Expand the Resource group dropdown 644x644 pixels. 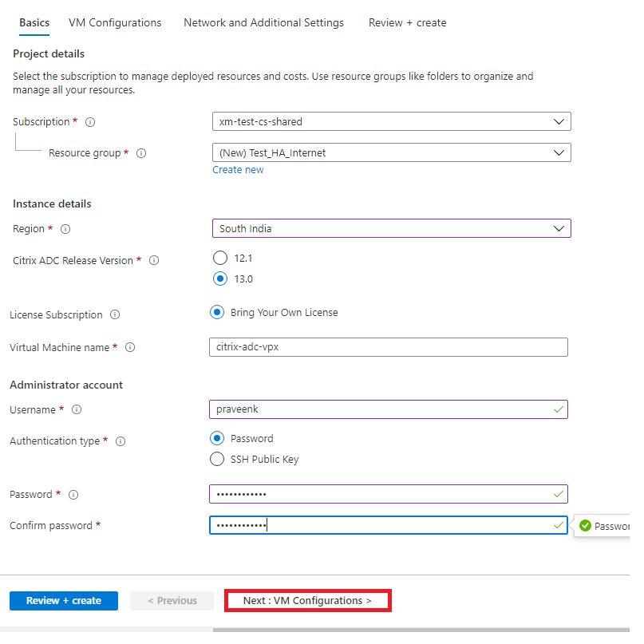pos(391,152)
